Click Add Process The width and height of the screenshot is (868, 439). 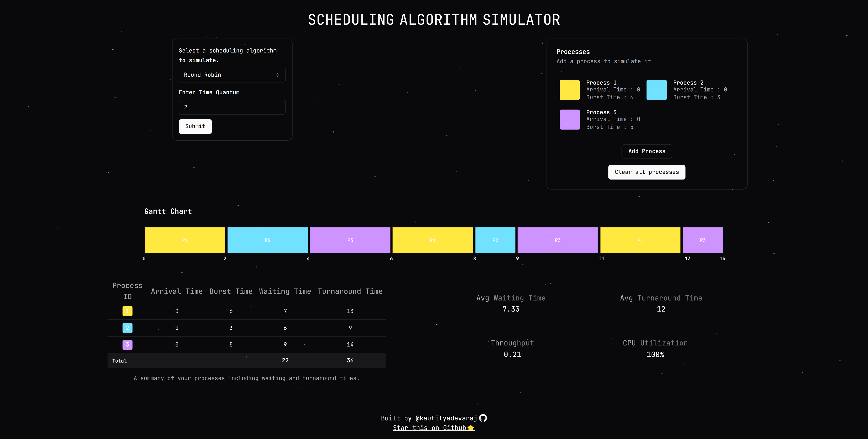(x=646, y=151)
